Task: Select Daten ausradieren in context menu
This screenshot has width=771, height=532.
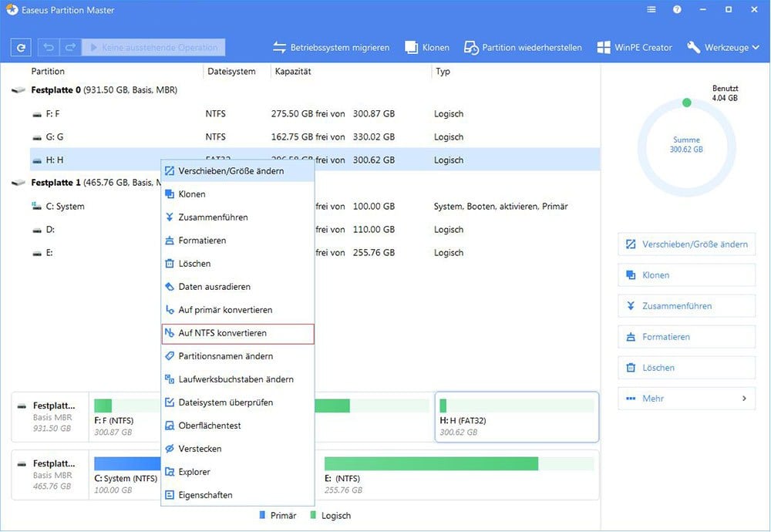Action: (x=214, y=287)
